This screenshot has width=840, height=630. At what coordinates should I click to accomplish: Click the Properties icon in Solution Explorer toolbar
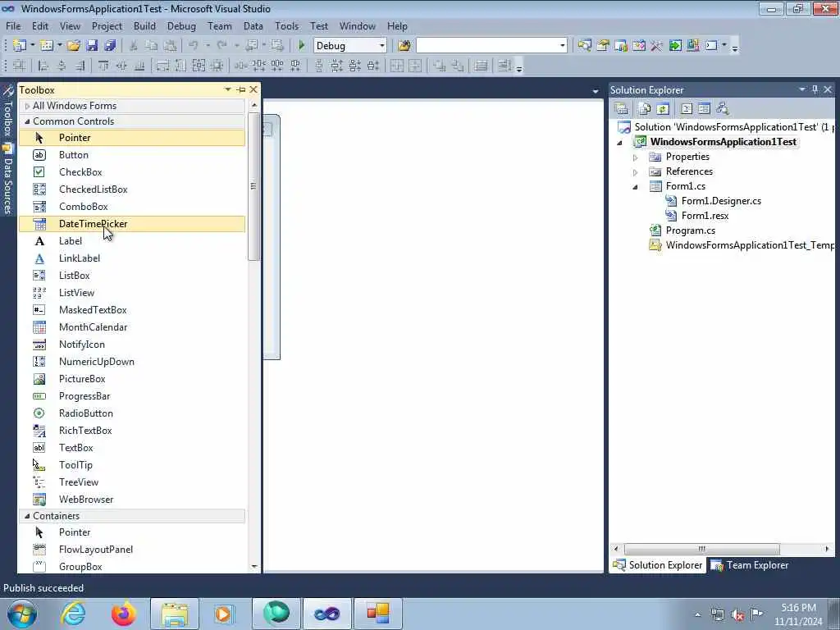622,109
